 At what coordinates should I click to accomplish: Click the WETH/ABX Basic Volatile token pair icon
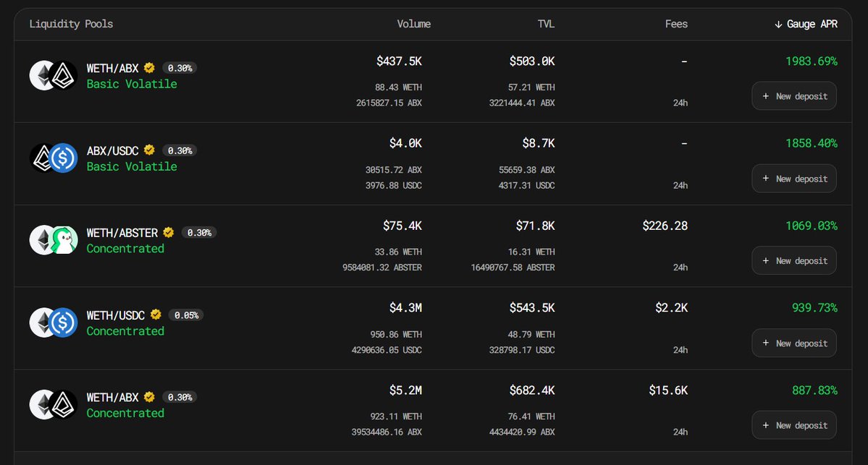(x=53, y=75)
